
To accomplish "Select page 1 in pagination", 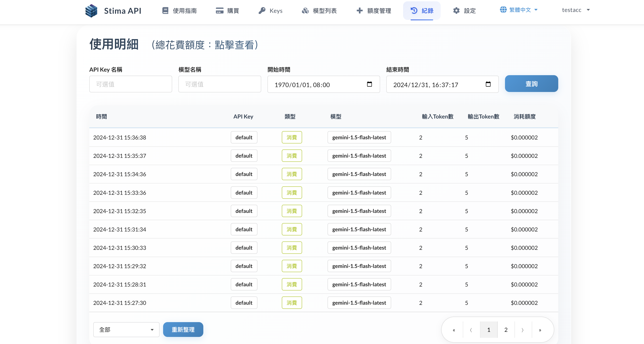I will click(x=488, y=330).
